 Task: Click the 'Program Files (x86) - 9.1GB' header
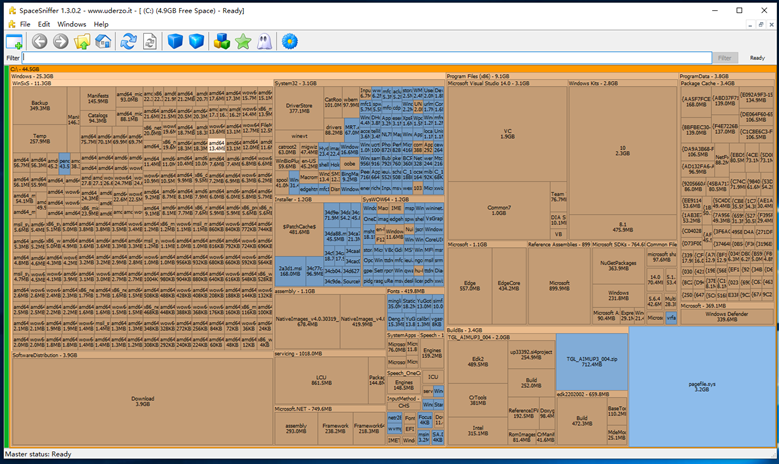pos(562,76)
